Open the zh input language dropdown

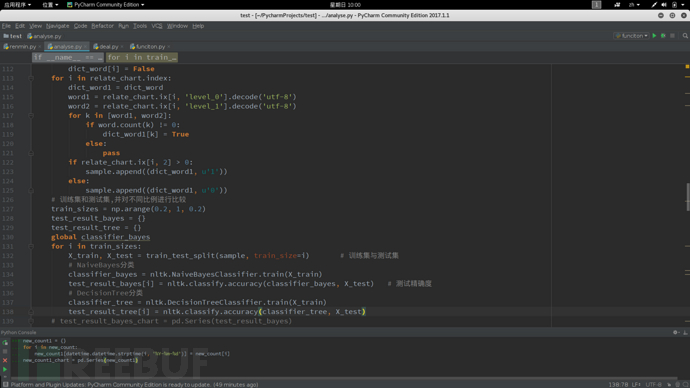point(634,4)
